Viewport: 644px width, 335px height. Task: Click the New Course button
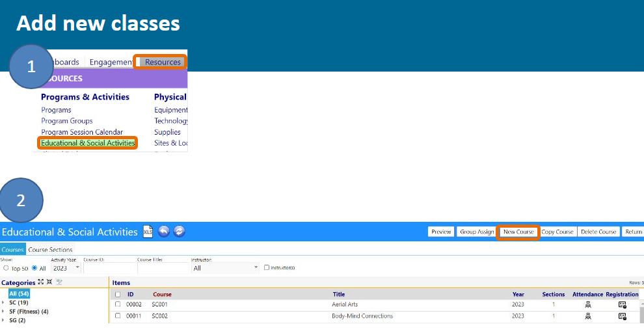(518, 232)
